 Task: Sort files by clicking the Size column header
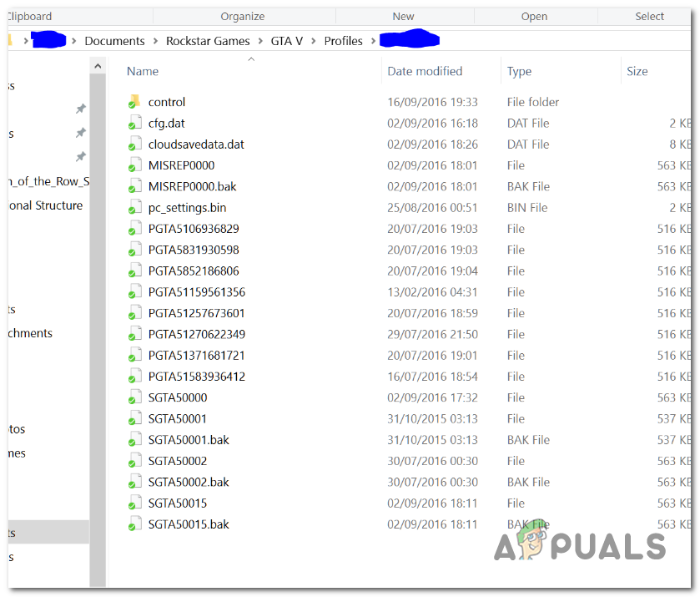click(x=637, y=71)
